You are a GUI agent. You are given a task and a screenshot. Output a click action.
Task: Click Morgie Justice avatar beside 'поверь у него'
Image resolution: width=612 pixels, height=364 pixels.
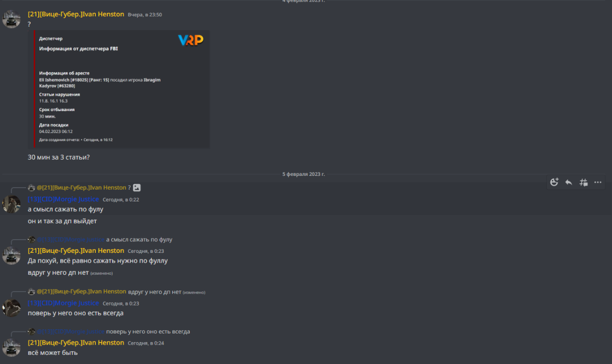point(11,308)
